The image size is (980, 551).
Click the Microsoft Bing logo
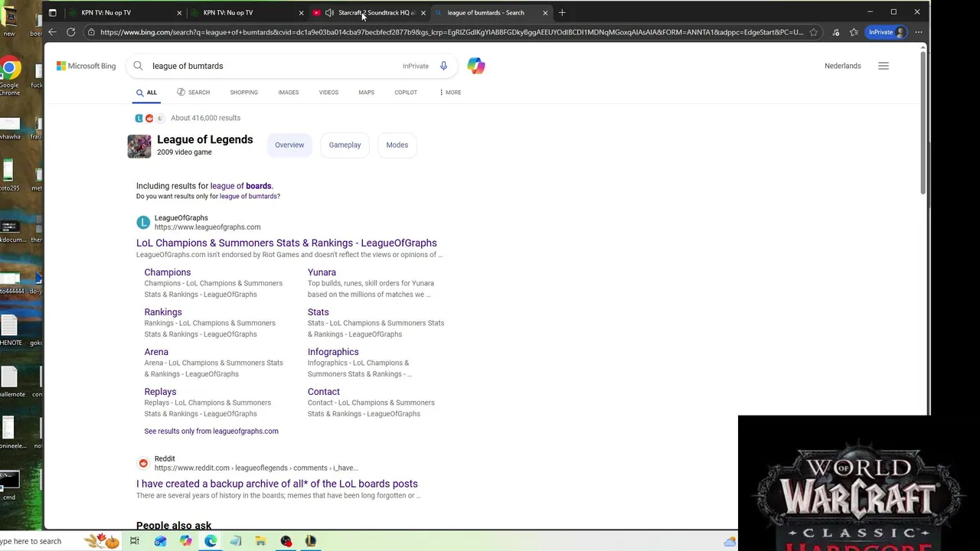click(x=86, y=66)
